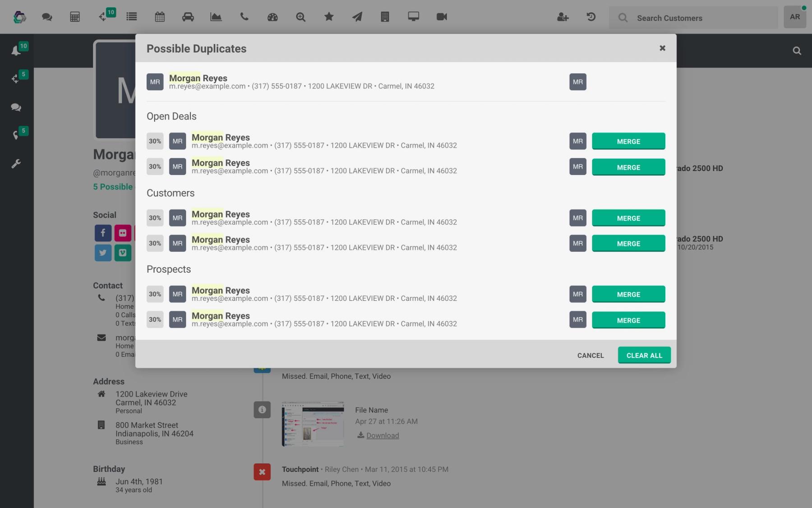Open the calendar icon in top toolbar

point(160,17)
